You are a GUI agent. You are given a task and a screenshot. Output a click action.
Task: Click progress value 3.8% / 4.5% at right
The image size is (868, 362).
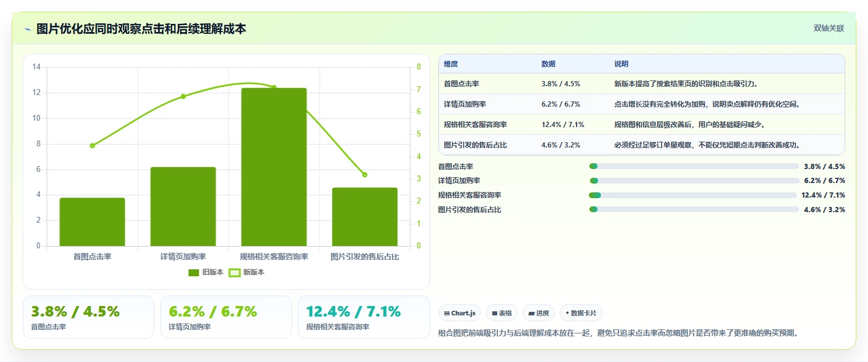point(824,166)
